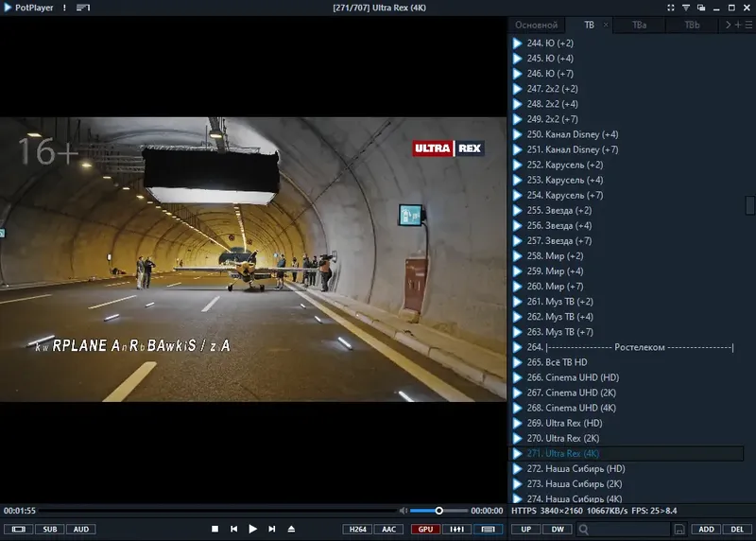Switch to the Основной playlist tab

coord(536,26)
